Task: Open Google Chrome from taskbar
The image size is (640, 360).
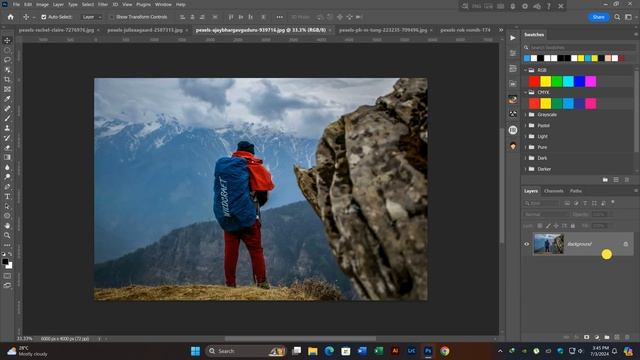Action: pos(444,351)
